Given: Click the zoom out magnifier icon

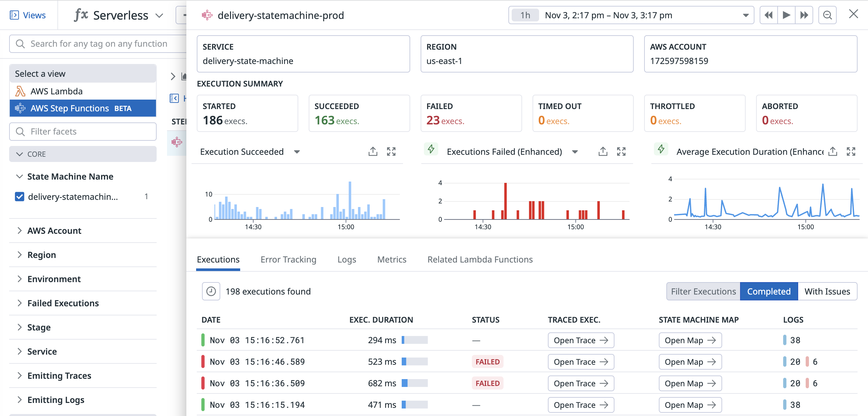Looking at the screenshot, I should 827,15.
